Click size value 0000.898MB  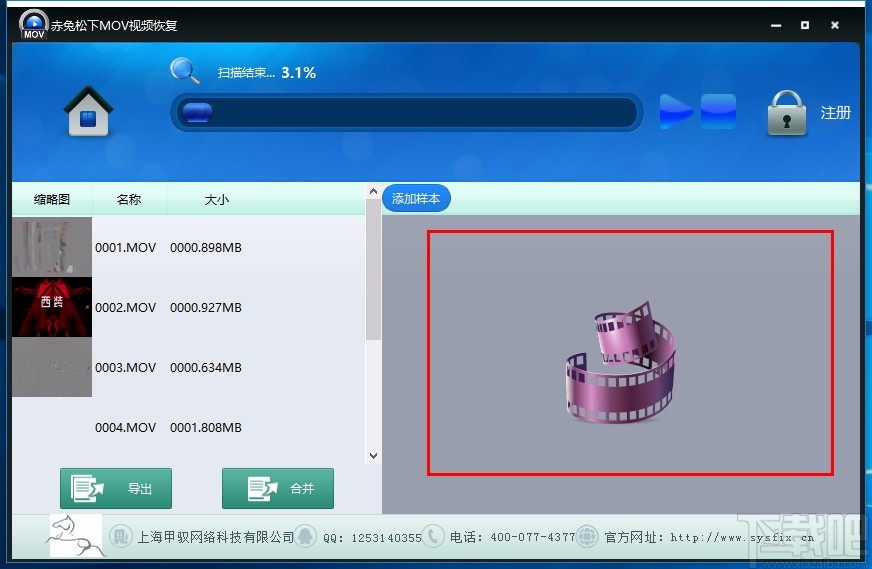(206, 248)
